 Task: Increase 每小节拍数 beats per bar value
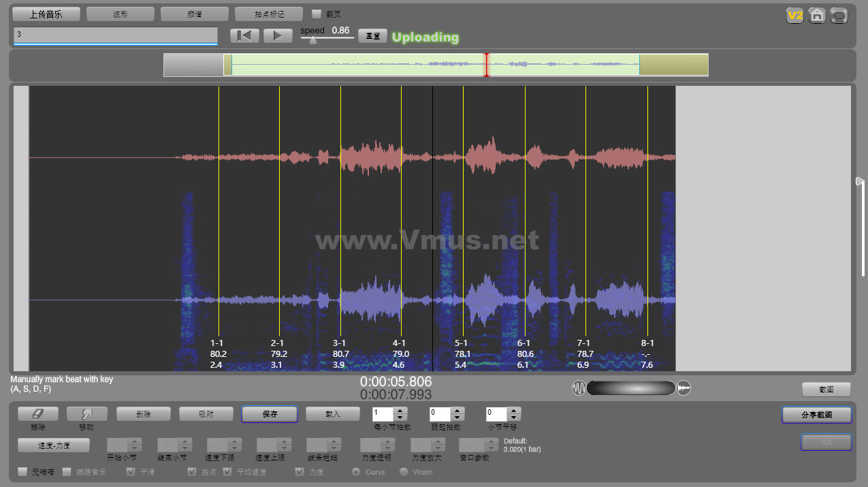[x=400, y=410]
